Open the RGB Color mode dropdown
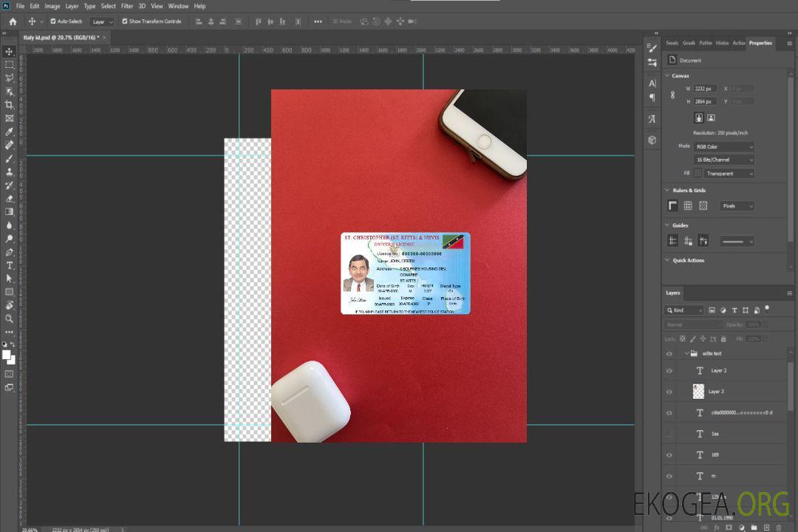798x532 pixels. click(x=723, y=147)
